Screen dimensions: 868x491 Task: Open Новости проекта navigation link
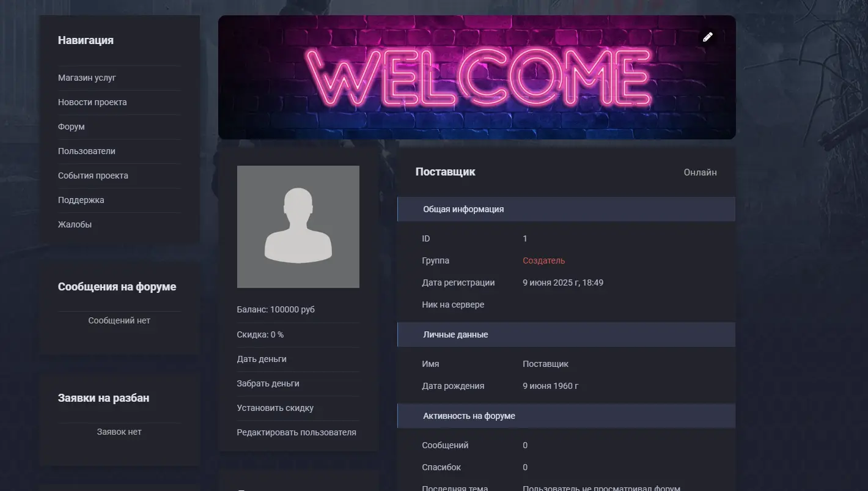[x=92, y=102]
